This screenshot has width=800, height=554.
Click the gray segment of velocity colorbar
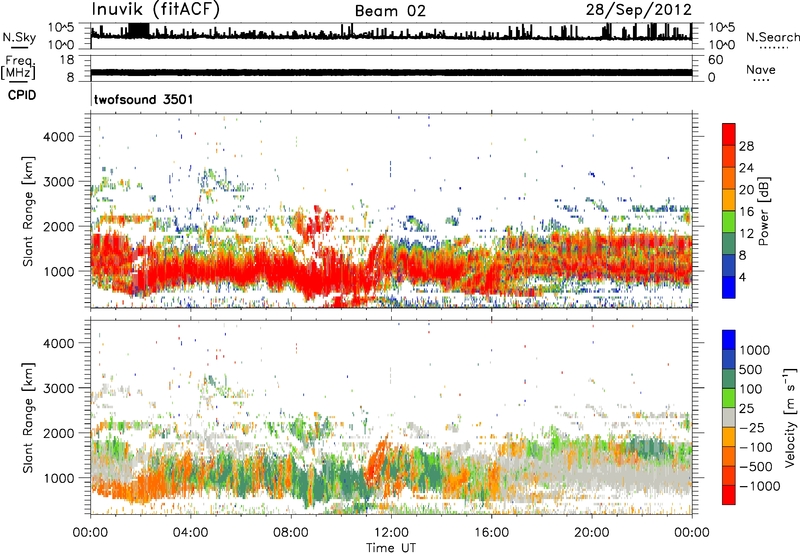coord(729,417)
